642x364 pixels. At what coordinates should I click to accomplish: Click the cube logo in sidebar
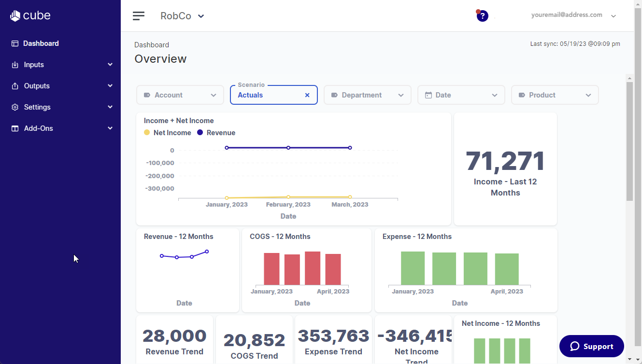pos(30,15)
